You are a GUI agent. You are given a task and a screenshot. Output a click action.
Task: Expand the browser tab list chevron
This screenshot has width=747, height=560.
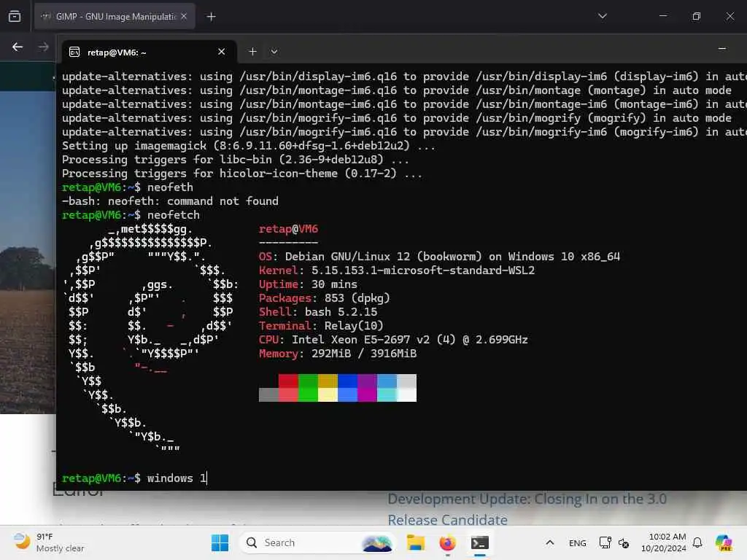click(x=602, y=16)
